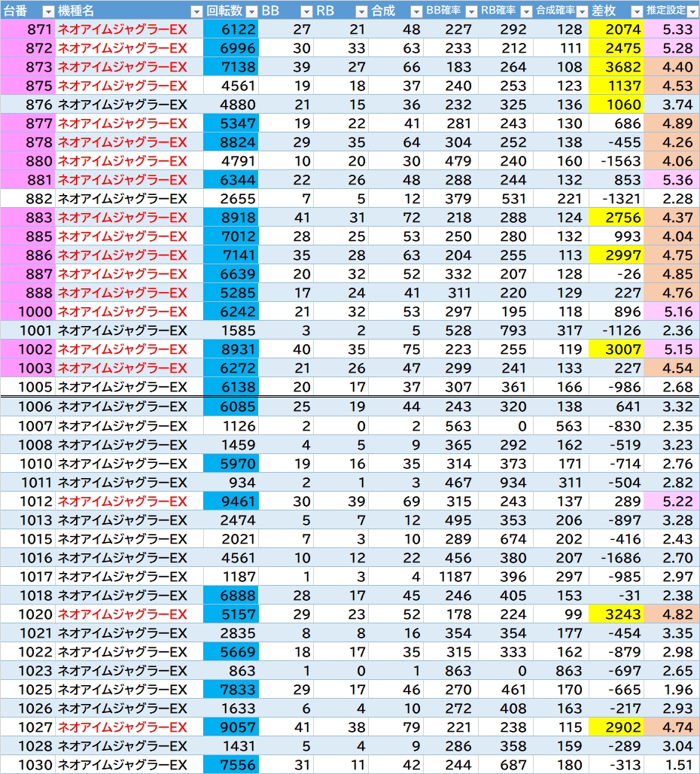Image resolution: width=700 pixels, height=774 pixels.
Task: Expand the 回転数 filter arrow
Action: click(251, 11)
